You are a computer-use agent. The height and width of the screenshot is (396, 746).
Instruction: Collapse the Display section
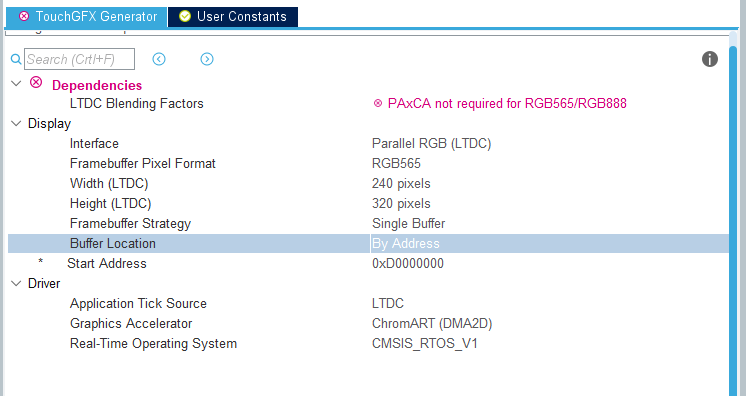(16, 124)
